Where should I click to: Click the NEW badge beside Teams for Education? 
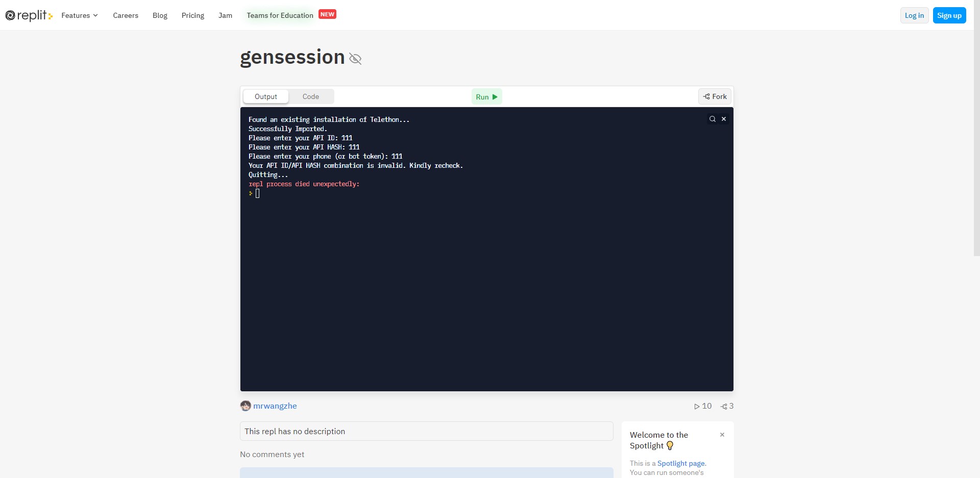[327, 14]
